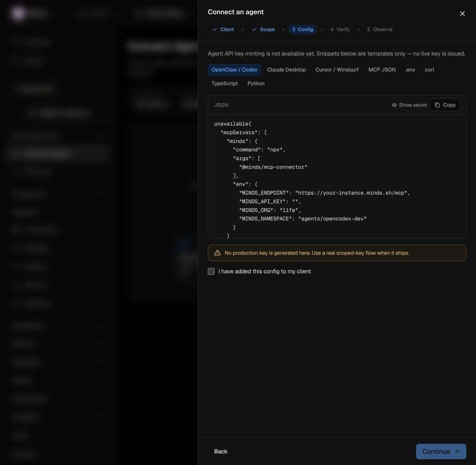Show the curl snippet

point(429,70)
